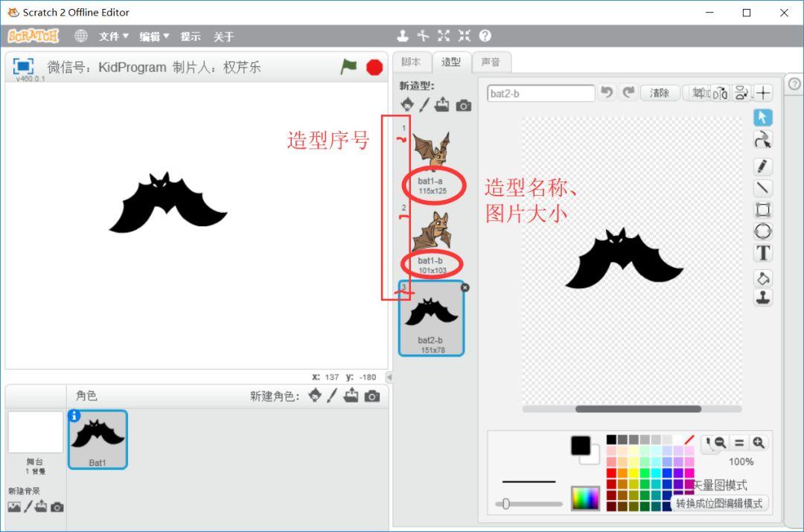Paint a new sprite
The image size is (804, 532).
332,395
